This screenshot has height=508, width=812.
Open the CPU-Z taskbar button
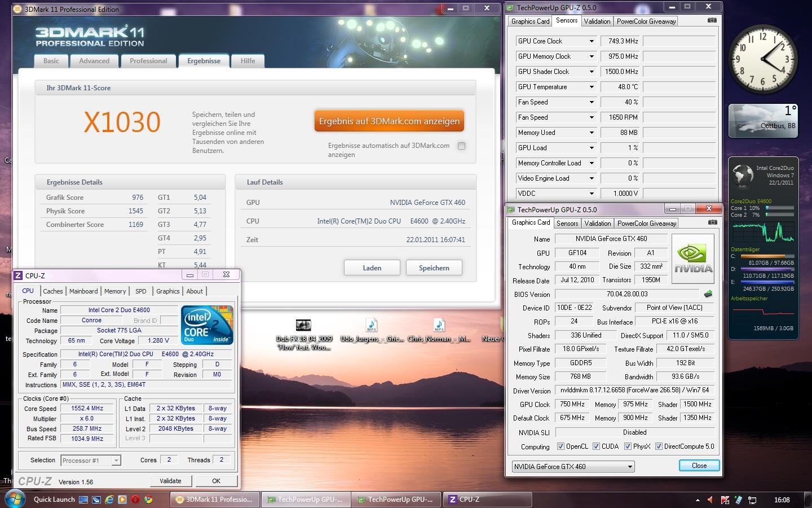488,500
